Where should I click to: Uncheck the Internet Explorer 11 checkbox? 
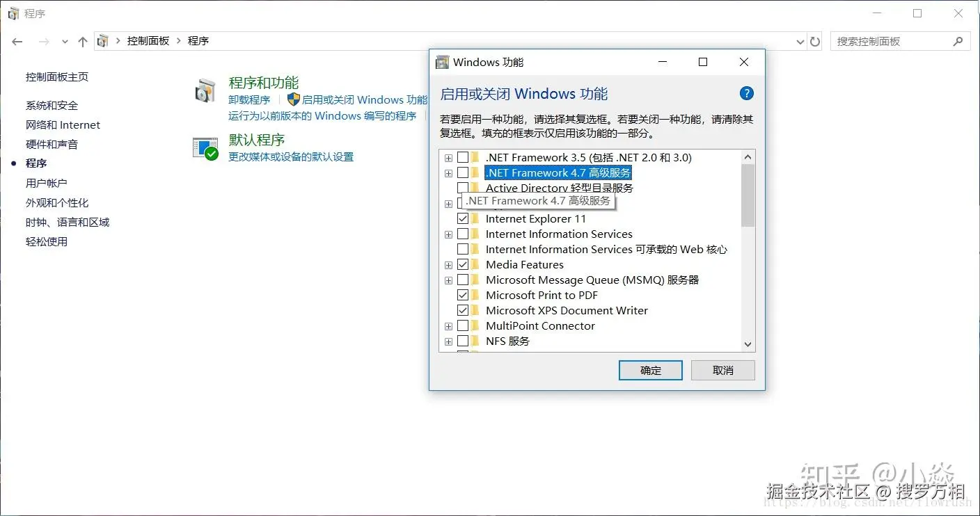click(463, 218)
